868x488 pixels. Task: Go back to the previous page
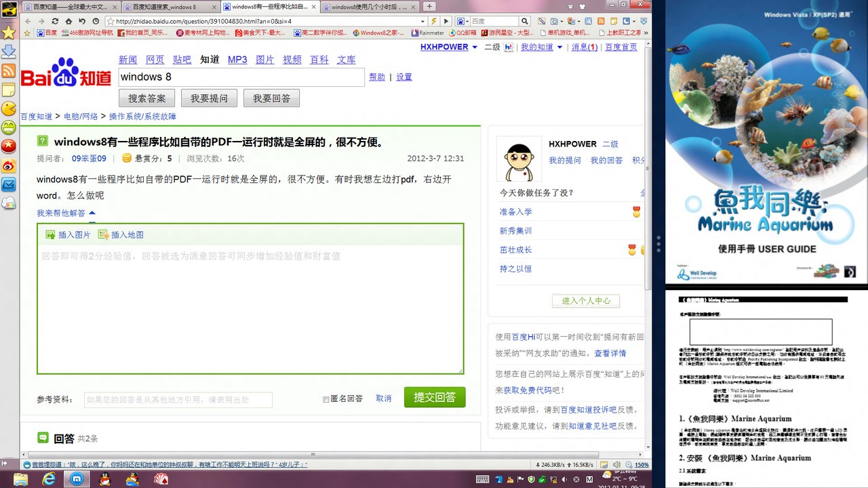click(28, 21)
